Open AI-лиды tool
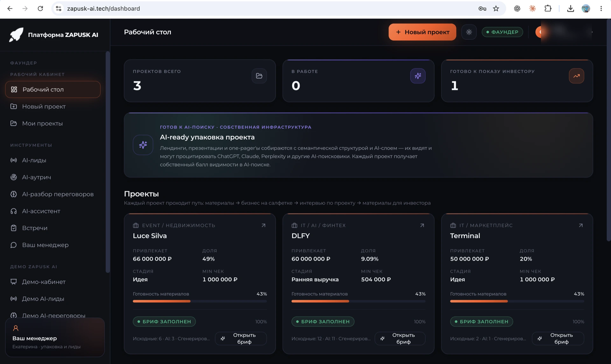This screenshot has width=611, height=364. (x=53, y=160)
